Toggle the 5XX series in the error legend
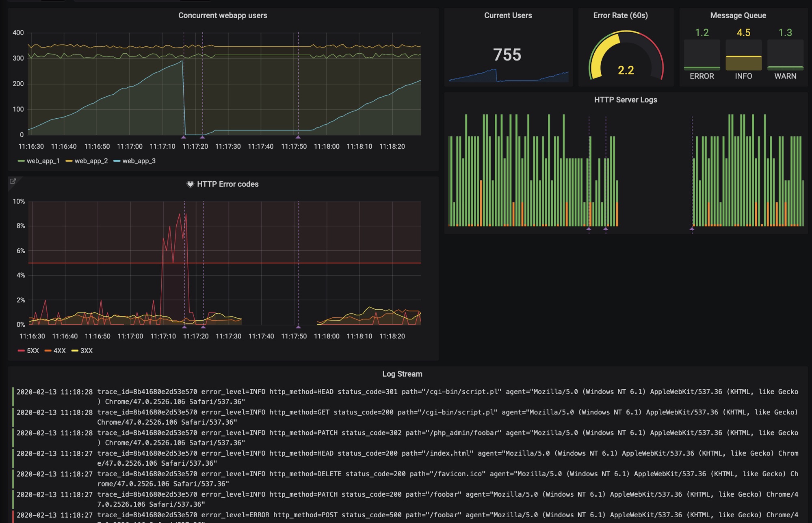The width and height of the screenshot is (812, 523). (33, 350)
